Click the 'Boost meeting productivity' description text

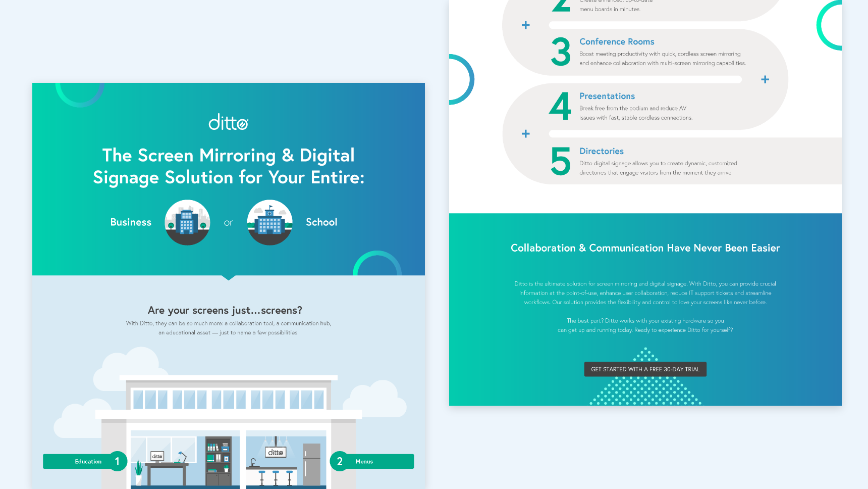663,59
